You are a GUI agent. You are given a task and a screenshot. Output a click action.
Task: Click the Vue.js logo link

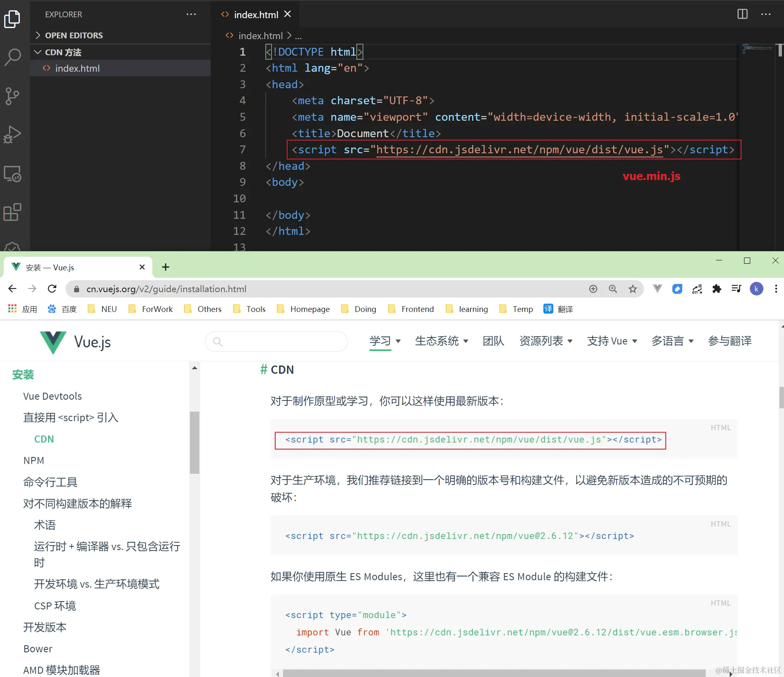click(75, 342)
